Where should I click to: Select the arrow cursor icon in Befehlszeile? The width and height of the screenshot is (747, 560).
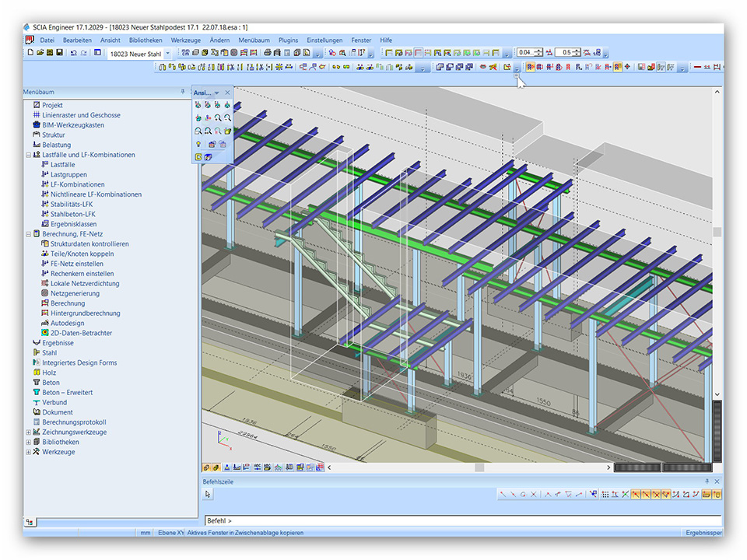tap(209, 494)
